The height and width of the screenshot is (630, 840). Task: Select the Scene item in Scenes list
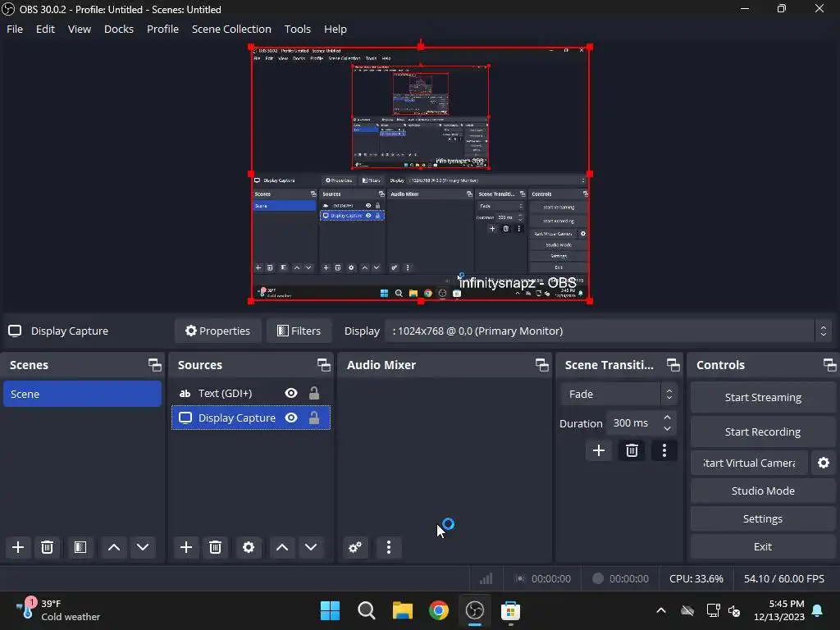pyautogui.click(x=83, y=394)
